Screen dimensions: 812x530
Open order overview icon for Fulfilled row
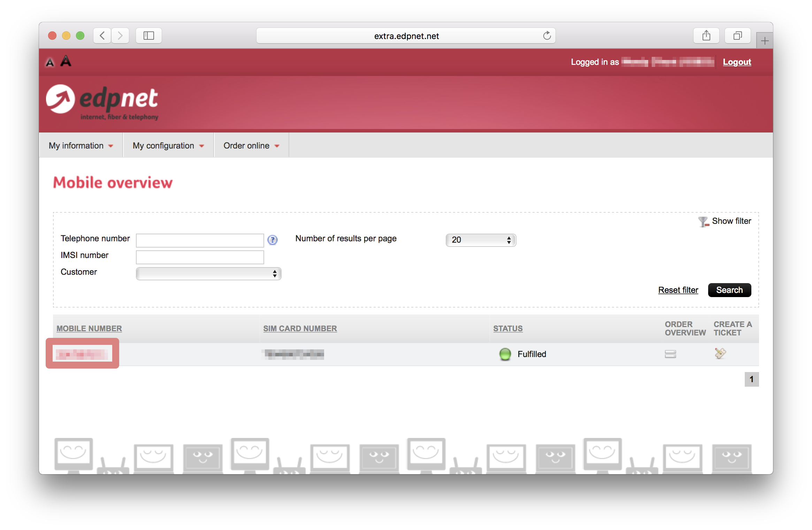670,354
